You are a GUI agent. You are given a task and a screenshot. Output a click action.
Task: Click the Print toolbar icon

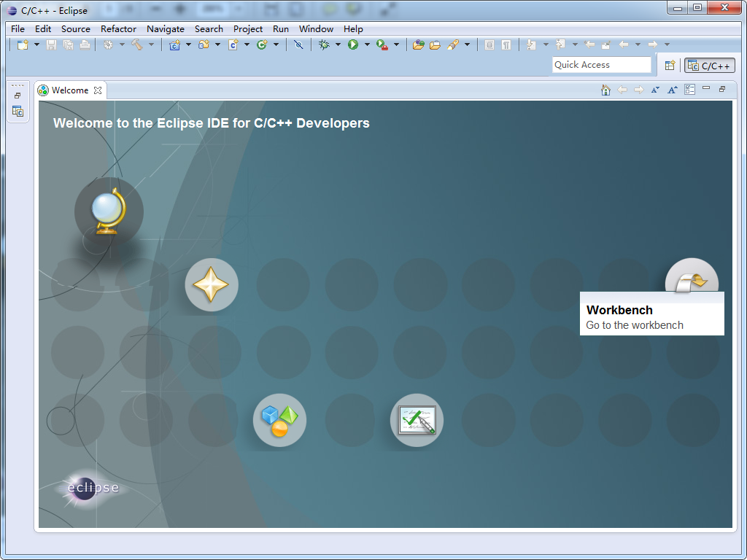tap(85, 44)
